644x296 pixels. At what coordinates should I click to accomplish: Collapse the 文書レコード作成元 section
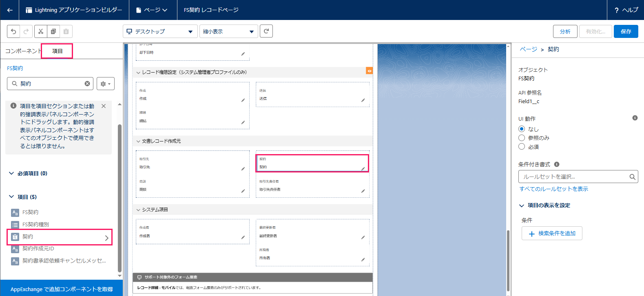[138, 141]
